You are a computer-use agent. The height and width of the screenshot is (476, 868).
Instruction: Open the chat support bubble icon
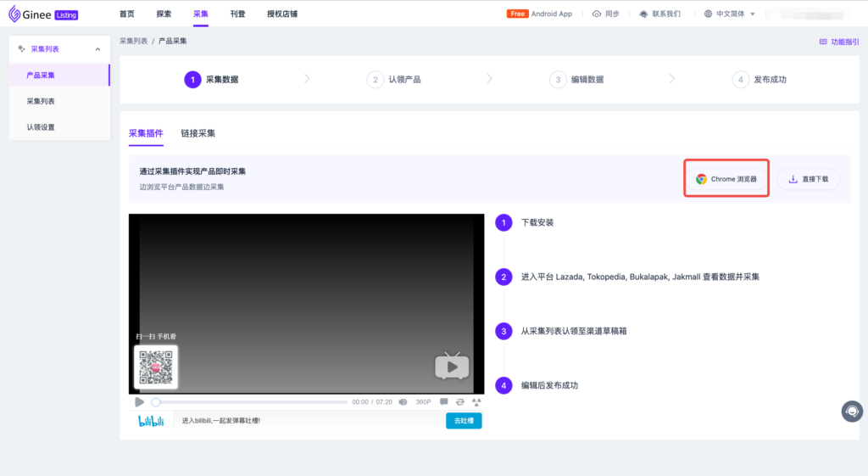852,412
